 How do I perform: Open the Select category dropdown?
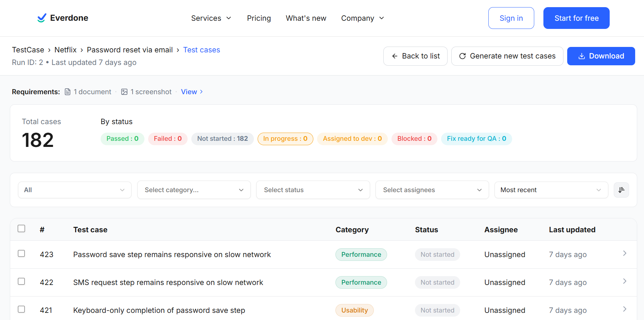[x=193, y=190]
